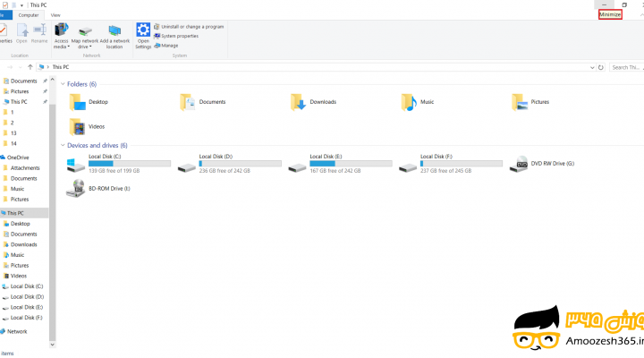This screenshot has width=644, height=358.
Task: Open the address bar history dropdown
Action: pos(592,67)
